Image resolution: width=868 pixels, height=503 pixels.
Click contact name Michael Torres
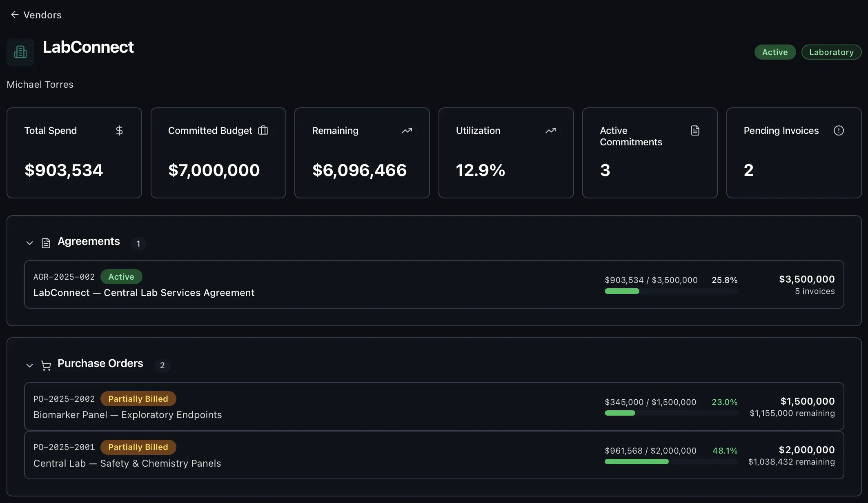(x=40, y=84)
